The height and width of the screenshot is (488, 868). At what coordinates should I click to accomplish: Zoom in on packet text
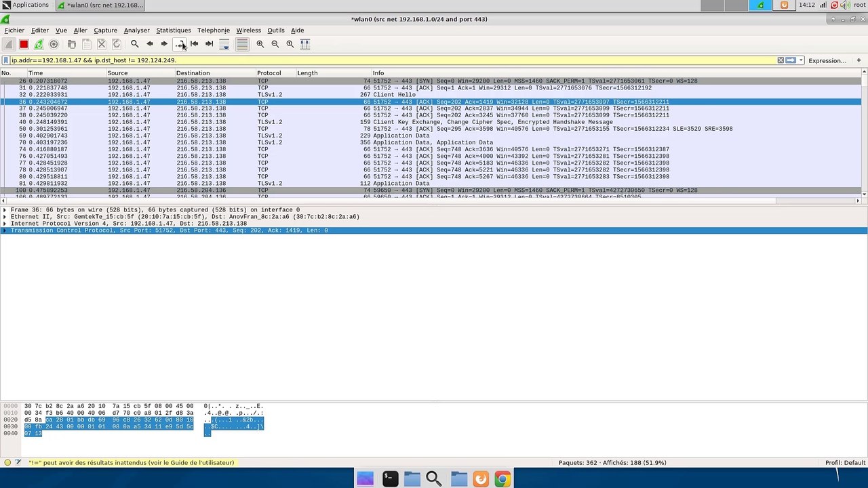260,44
